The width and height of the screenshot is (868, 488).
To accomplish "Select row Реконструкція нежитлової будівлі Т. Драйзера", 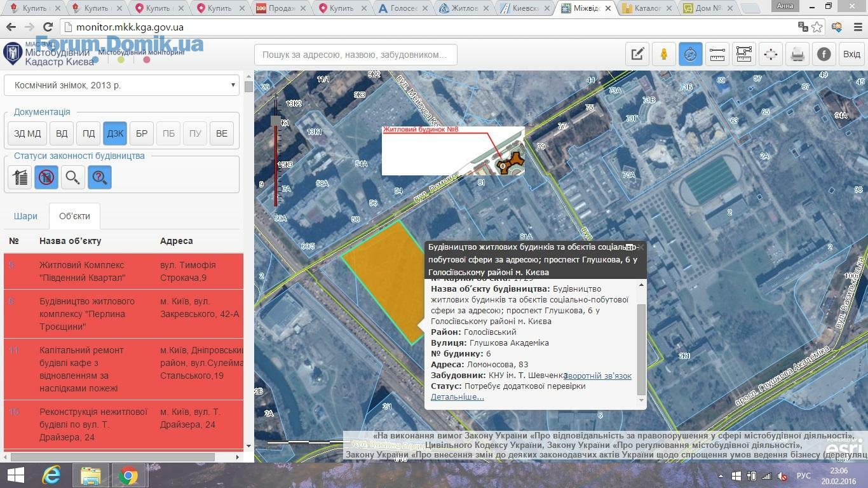I will 124,424.
